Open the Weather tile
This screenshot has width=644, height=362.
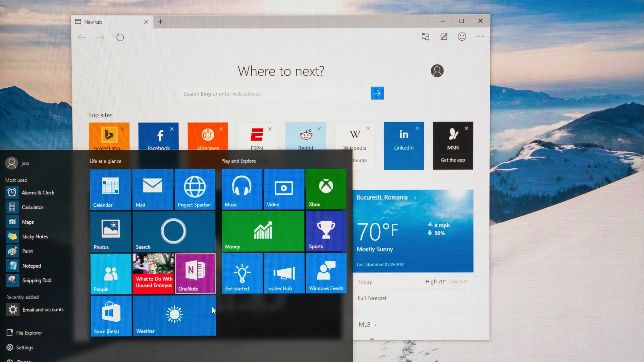click(175, 316)
